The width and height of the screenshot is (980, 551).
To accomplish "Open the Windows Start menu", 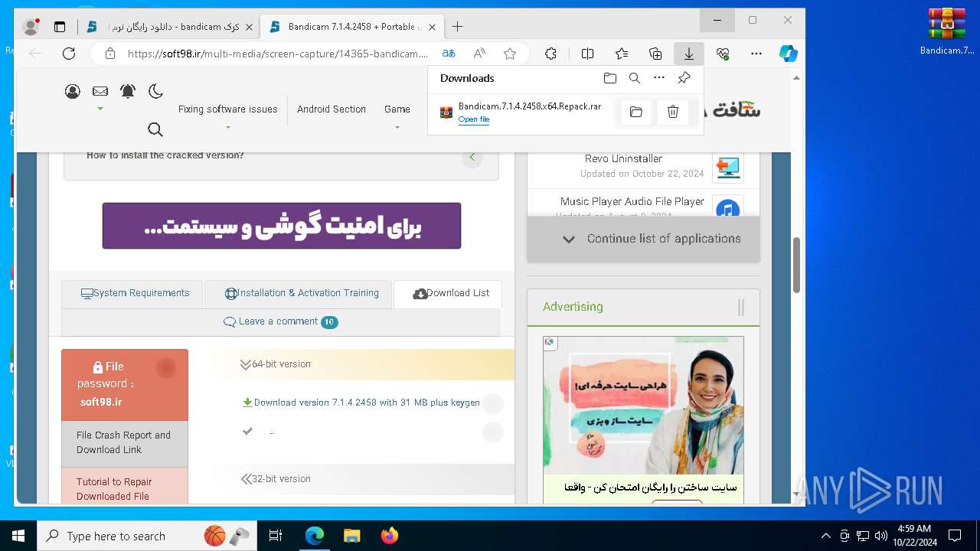I will 18,536.
